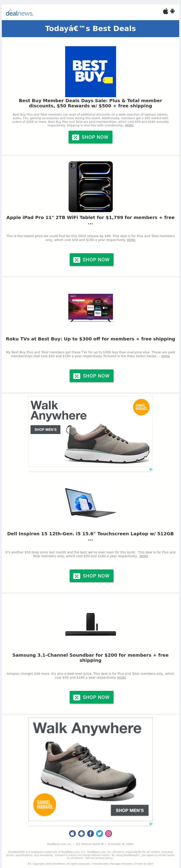Click the Instagram icon in footer
The width and height of the screenshot is (181, 868).
coord(109,833)
